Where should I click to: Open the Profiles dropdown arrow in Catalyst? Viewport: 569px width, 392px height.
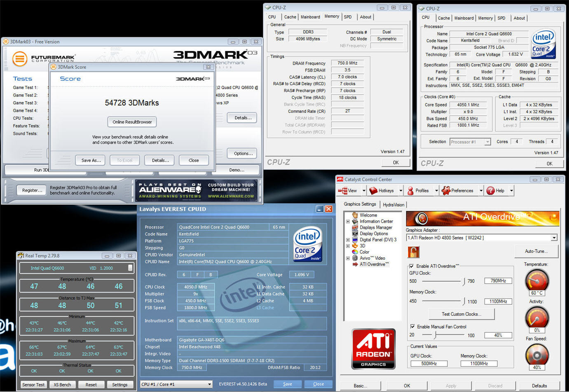436,191
